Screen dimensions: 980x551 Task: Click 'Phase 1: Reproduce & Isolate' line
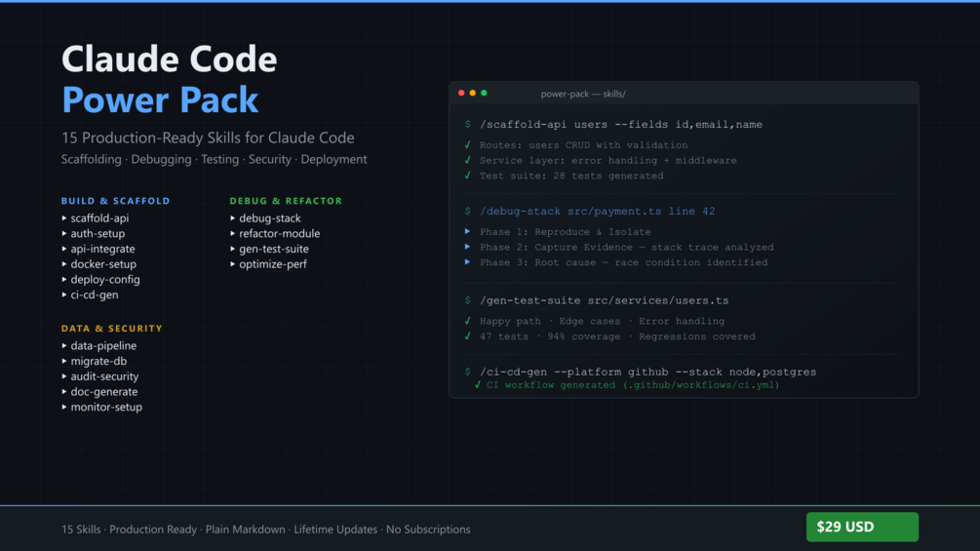(x=565, y=232)
